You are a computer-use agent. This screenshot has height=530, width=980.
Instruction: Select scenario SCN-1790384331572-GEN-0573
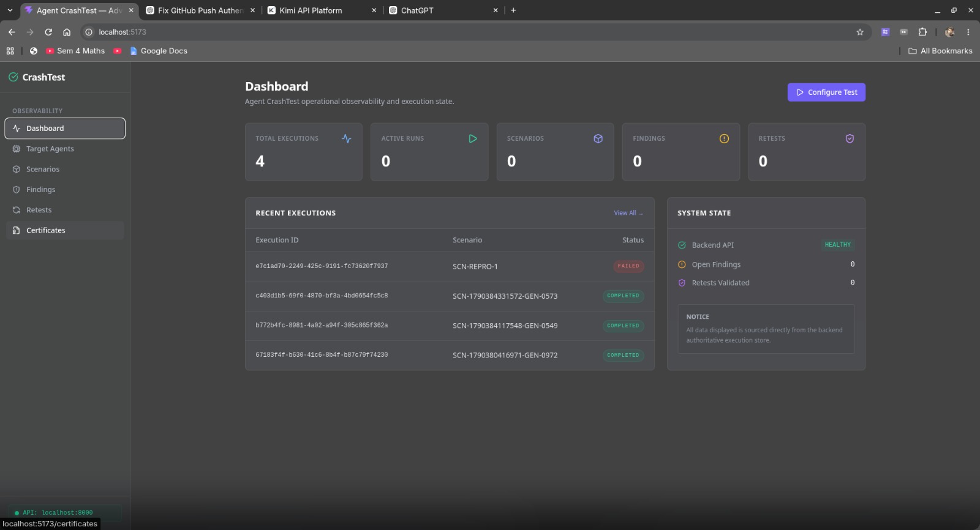tap(505, 296)
